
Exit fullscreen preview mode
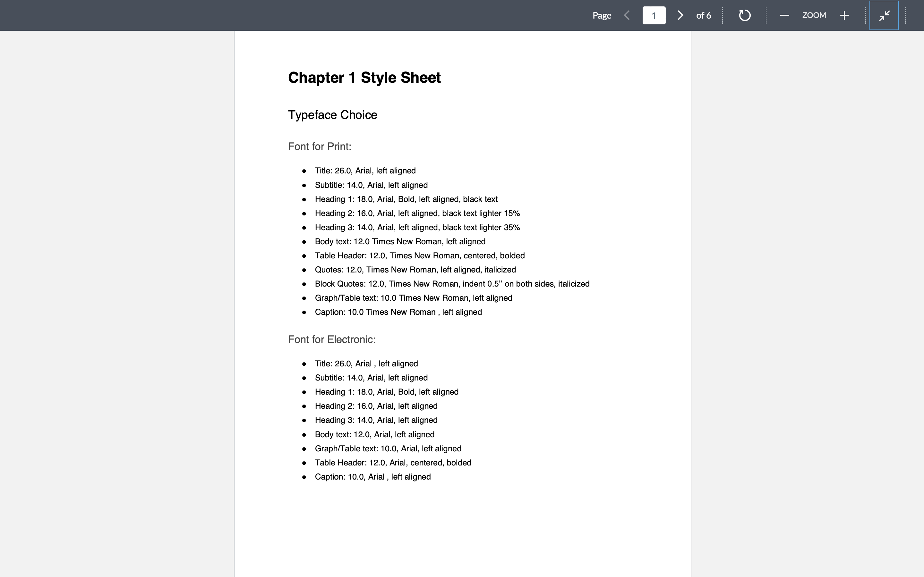tap(884, 16)
